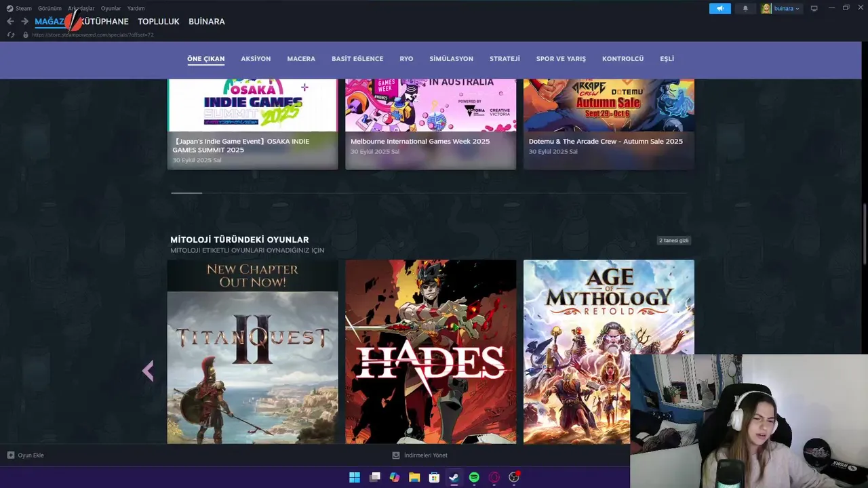Viewport: 868px width, 488px height.
Task: Go back with the left arrow
Action: coord(10,22)
